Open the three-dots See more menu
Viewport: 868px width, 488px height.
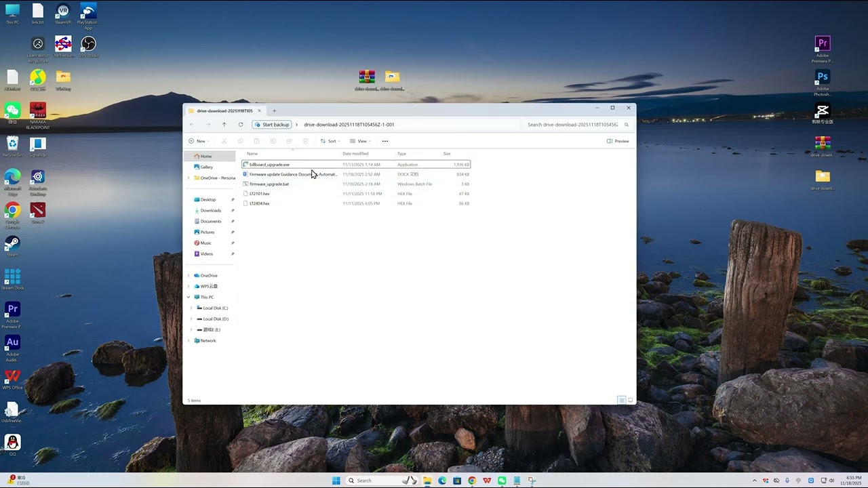coord(384,141)
